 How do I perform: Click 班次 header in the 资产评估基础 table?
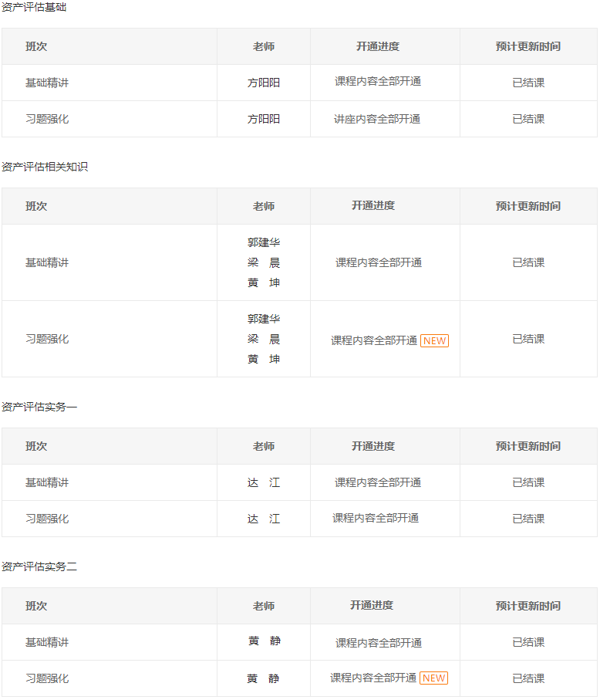(x=36, y=46)
